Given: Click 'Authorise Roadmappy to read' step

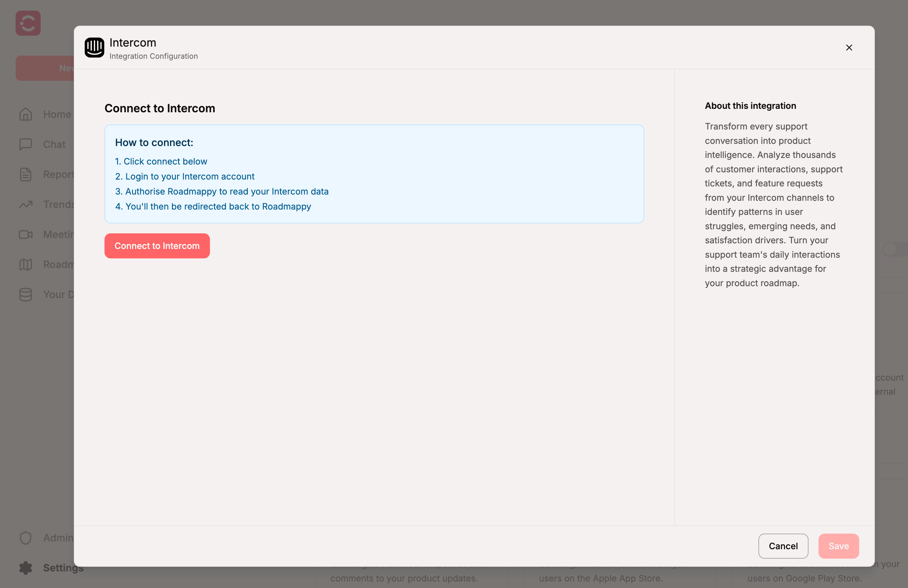Looking at the screenshot, I should [x=222, y=191].
